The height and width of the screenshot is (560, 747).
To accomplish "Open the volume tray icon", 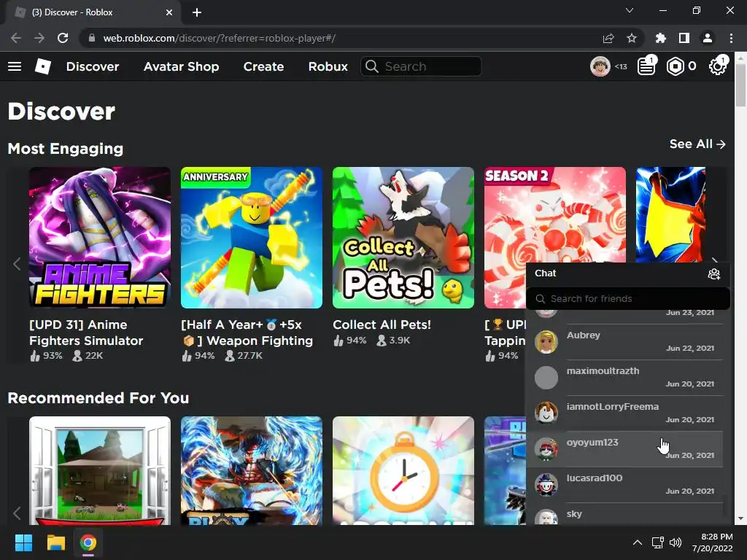I will click(676, 542).
